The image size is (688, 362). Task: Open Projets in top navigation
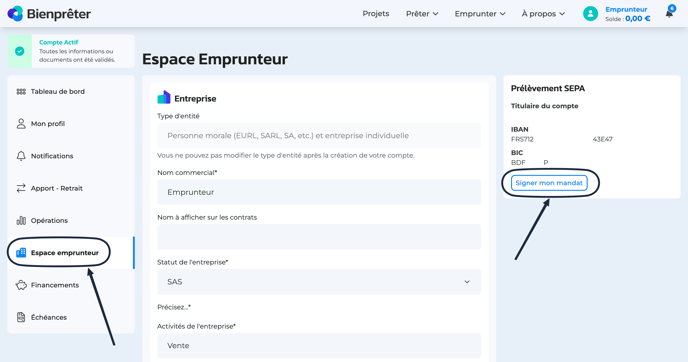pos(376,14)
